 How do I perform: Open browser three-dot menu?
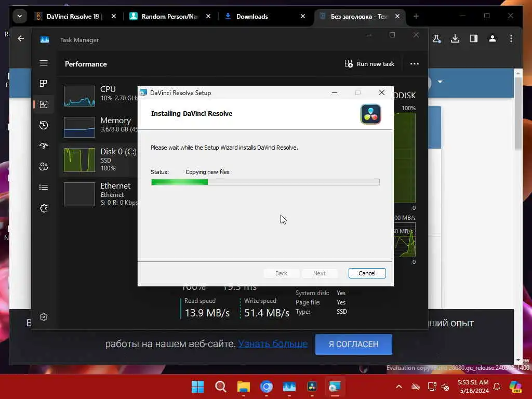[511, 38]
